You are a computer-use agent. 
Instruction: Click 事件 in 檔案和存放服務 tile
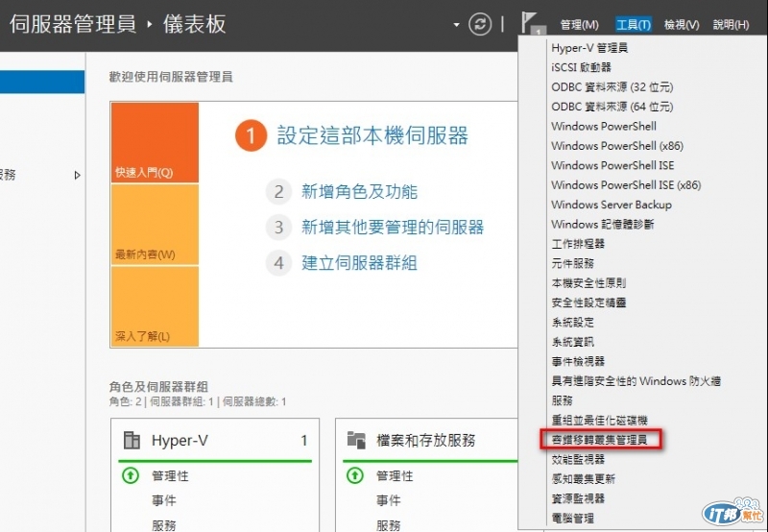pyautogui.click(x=388, y=500)
